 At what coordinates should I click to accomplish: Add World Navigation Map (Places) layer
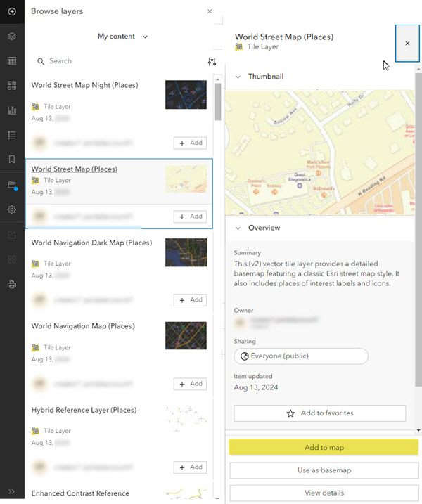point(190,384)
